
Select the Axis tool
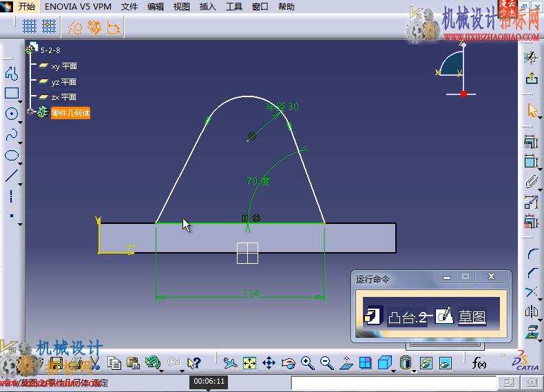(12, 196)
